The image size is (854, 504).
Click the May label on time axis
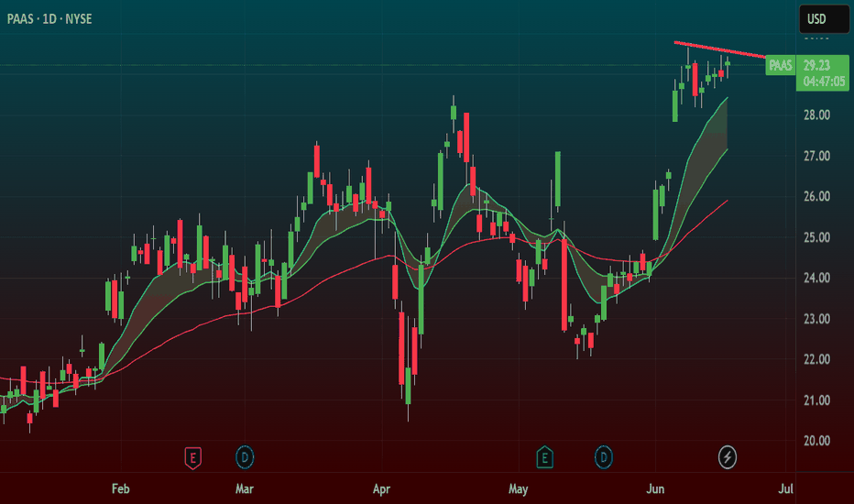518,488
